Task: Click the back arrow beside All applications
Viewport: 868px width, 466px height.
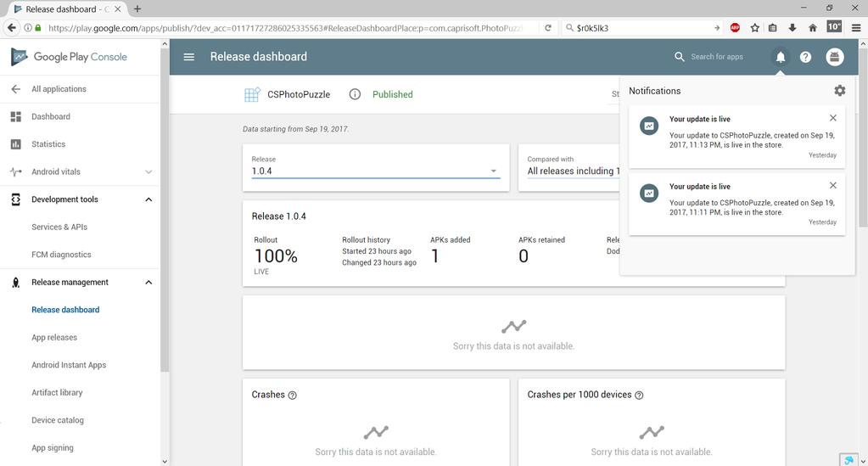Action: point(16,88)
